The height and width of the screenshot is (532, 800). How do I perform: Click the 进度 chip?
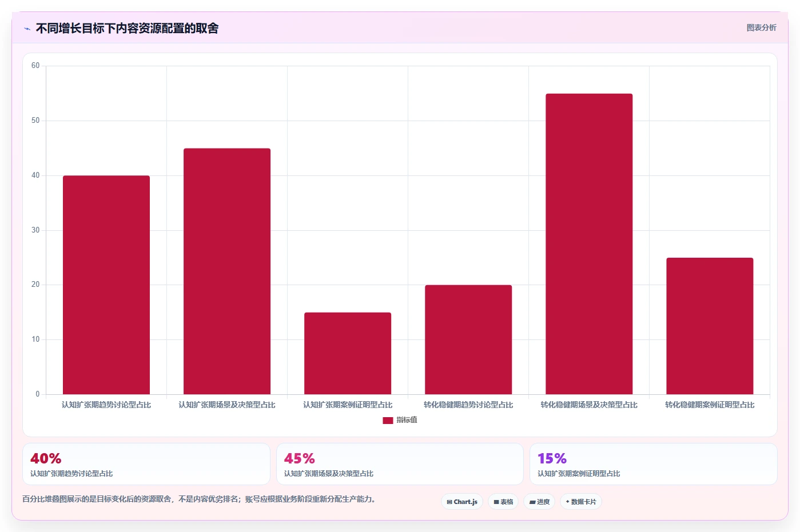pos(539,502)
